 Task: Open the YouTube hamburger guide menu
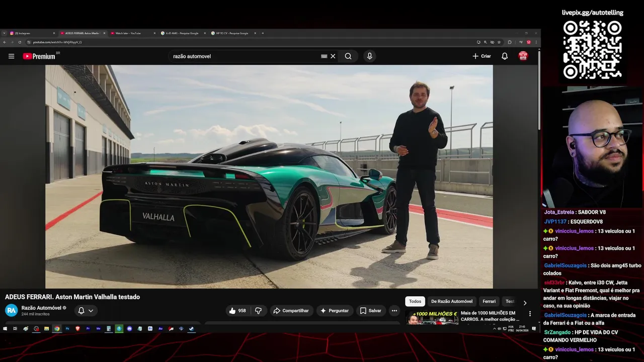[11, 56]
